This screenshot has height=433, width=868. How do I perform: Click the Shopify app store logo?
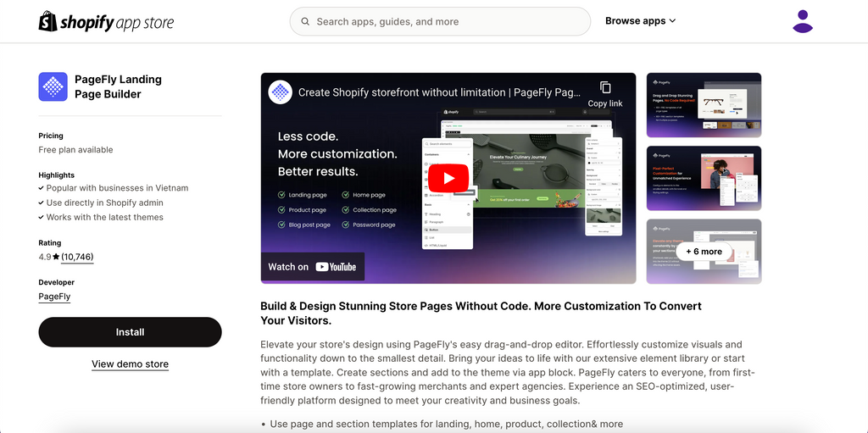point(106,21)
